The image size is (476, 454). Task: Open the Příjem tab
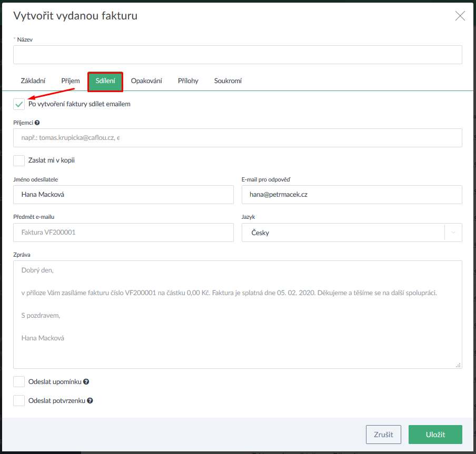71,81
